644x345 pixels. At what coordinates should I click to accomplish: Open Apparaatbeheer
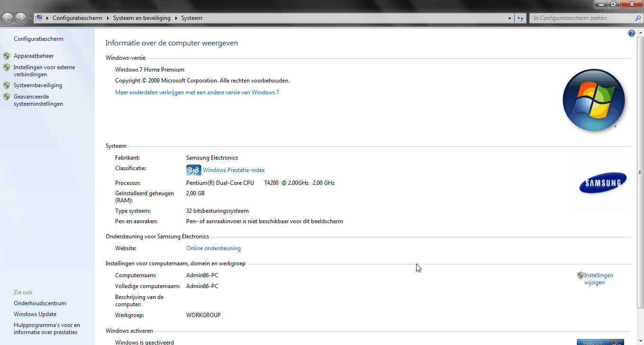[x=34, y=56]
